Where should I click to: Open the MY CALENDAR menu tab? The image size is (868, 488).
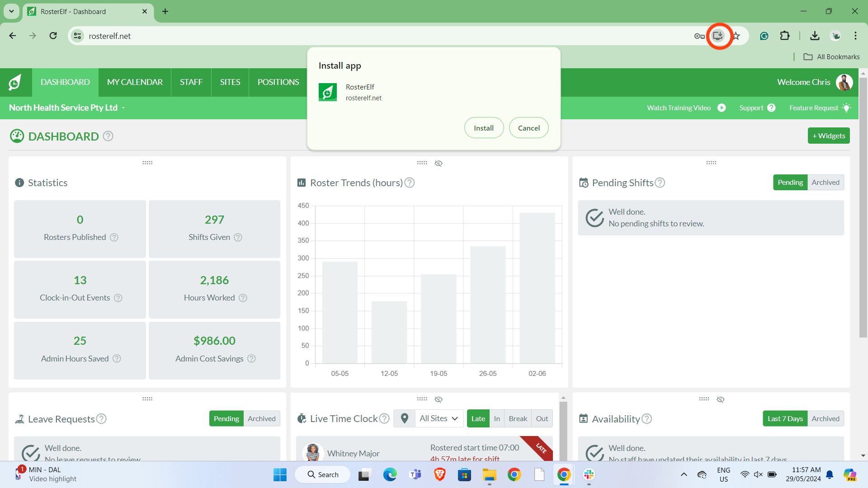(135, 82)
